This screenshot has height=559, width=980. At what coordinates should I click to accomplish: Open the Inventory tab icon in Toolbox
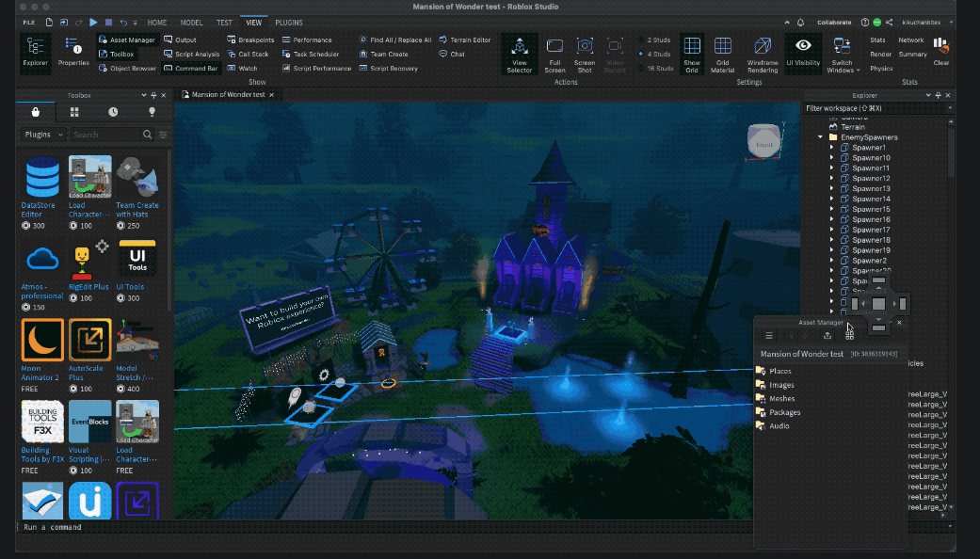[x=74, y=112]
